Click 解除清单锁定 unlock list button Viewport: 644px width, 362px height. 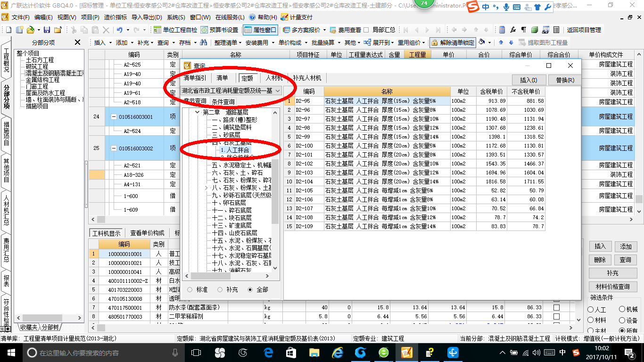coord(453,42)
